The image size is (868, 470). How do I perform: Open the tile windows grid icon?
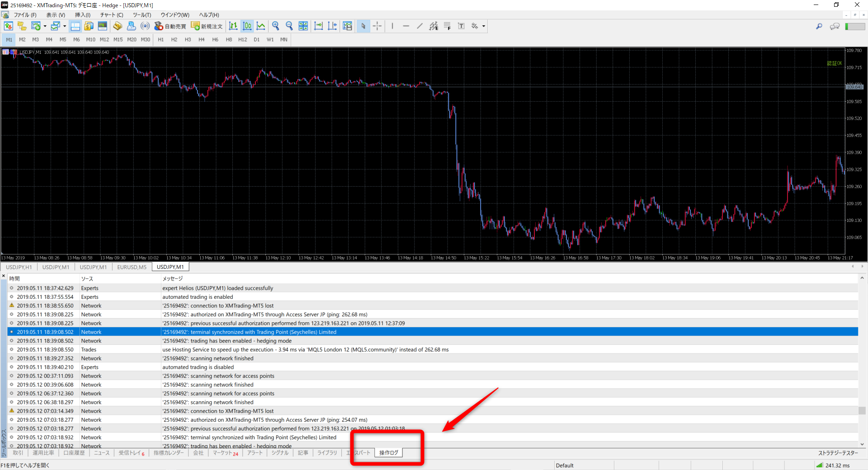pyautogui.click(x=303, y=26)
